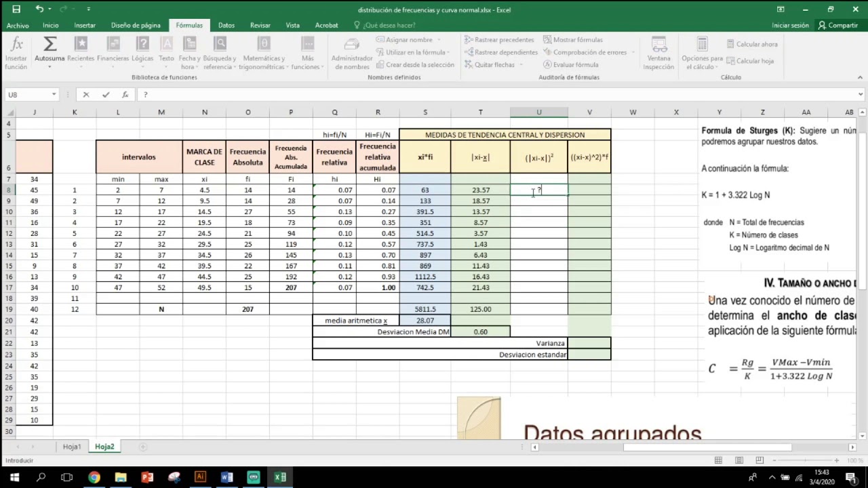Open Ventana Inspección
This screenshot has width=868, height=488.
658,53
